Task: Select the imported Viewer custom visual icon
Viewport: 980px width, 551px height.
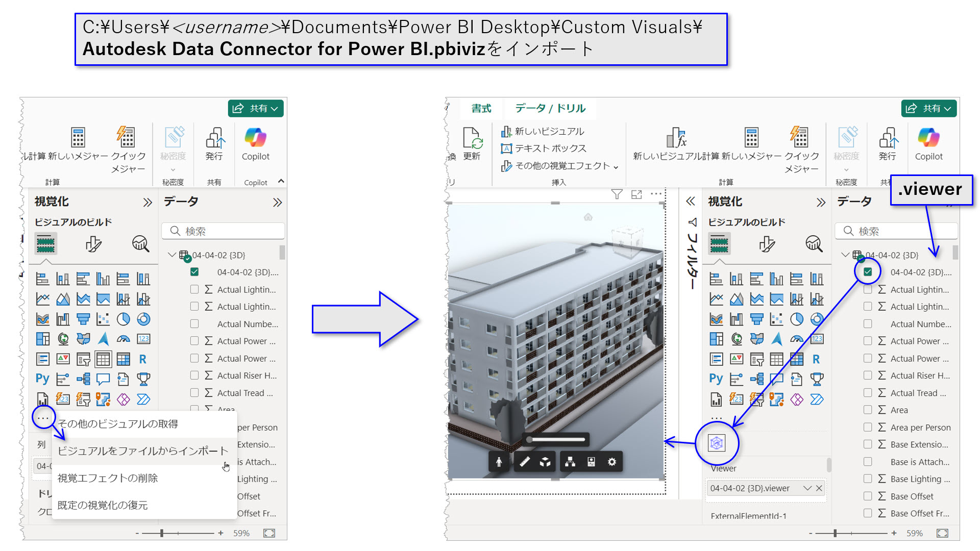Action: (717, 443)
